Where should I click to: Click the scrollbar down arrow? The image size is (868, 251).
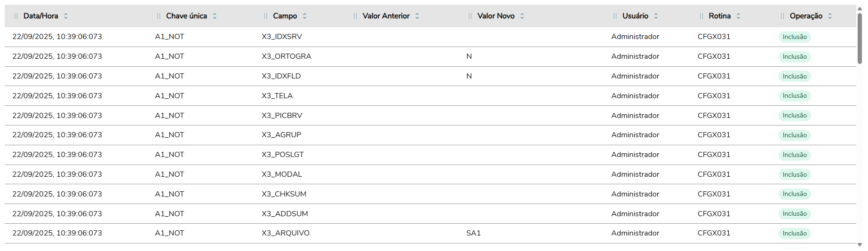(860, 245)
